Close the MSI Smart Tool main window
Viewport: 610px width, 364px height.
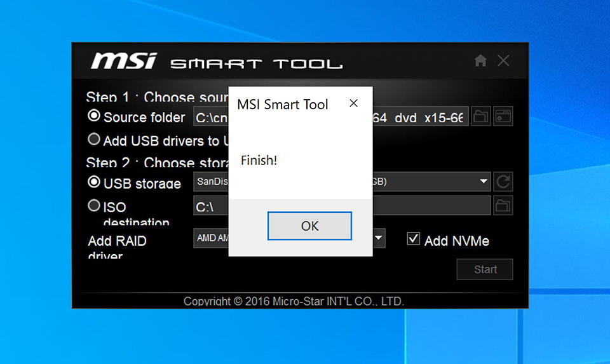click(503, 61)
